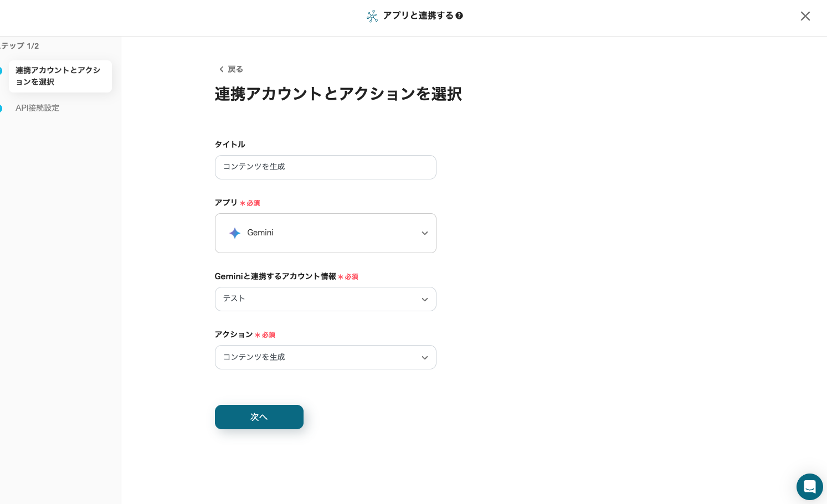827x504 pixels.
Task: Go to API接続設定 step
Action: tap(37, 108)
